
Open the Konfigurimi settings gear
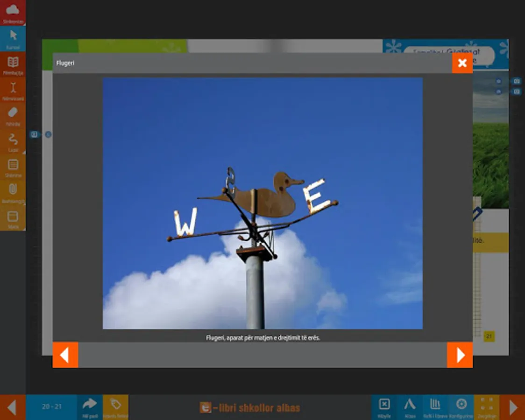461,406
